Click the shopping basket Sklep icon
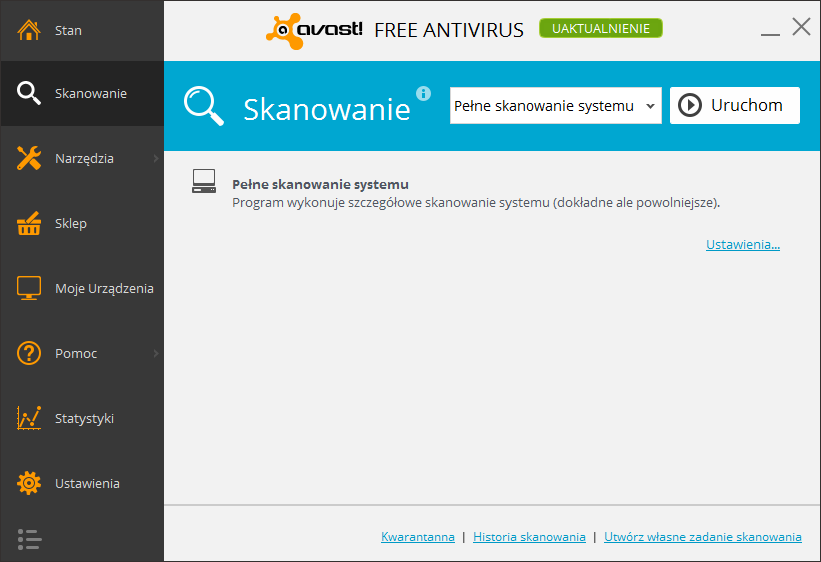 (29, 223)
